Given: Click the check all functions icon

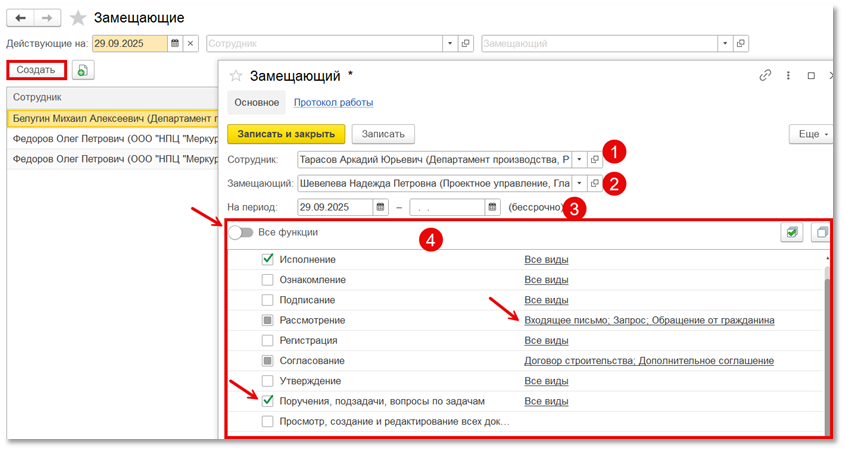Looking at the screenshot, I should tap(791, 232).
